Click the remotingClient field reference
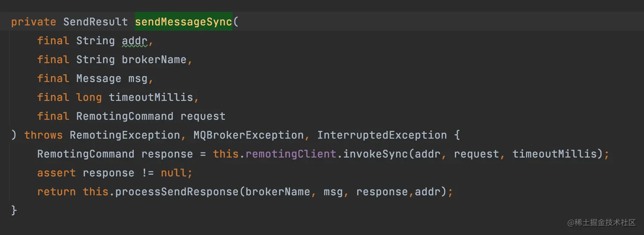Viewport: 644px width, 235px height. [291, 154]
